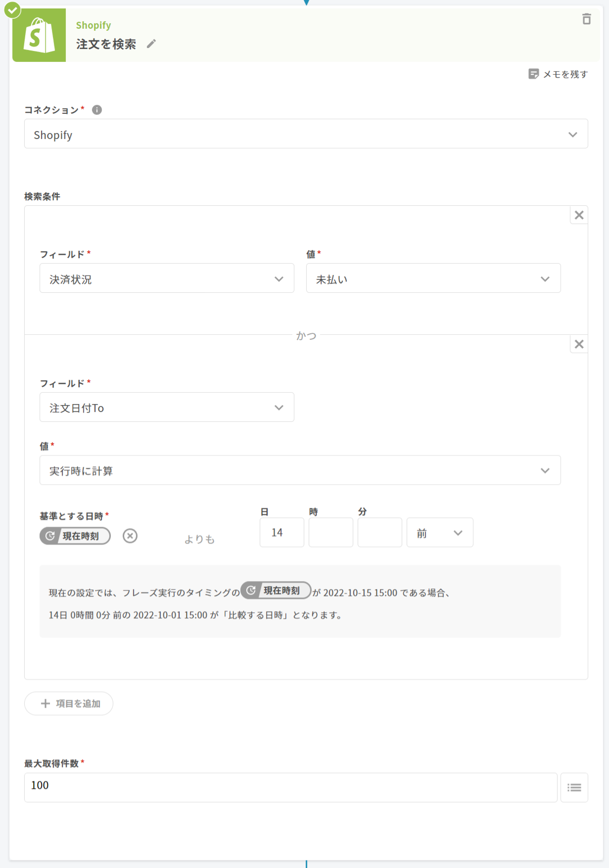Click the trash delete icon
Viewport: 609px width, 868px height.
[586, 19]
